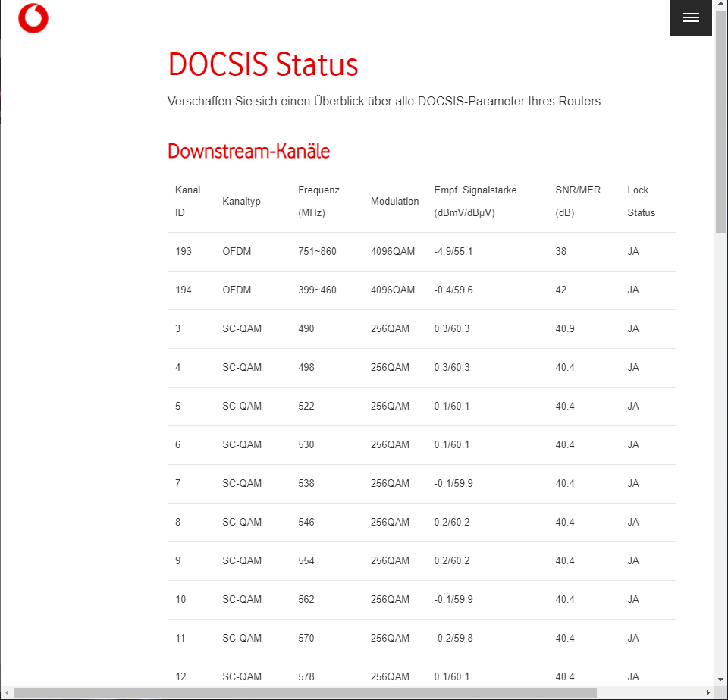Select channel ID 11 cell
The height and width of the screenshot is (700, 728).
pyautogui.click(x=180, y=638)
